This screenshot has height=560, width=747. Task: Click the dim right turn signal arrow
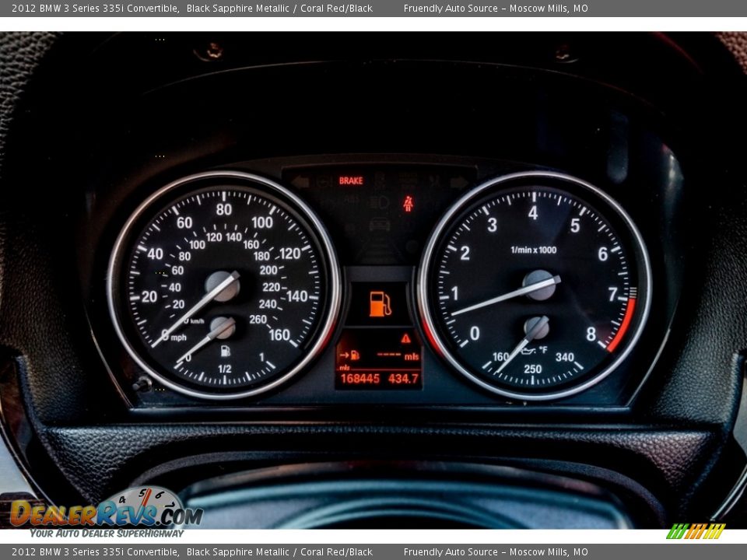(x=459, y=182)
